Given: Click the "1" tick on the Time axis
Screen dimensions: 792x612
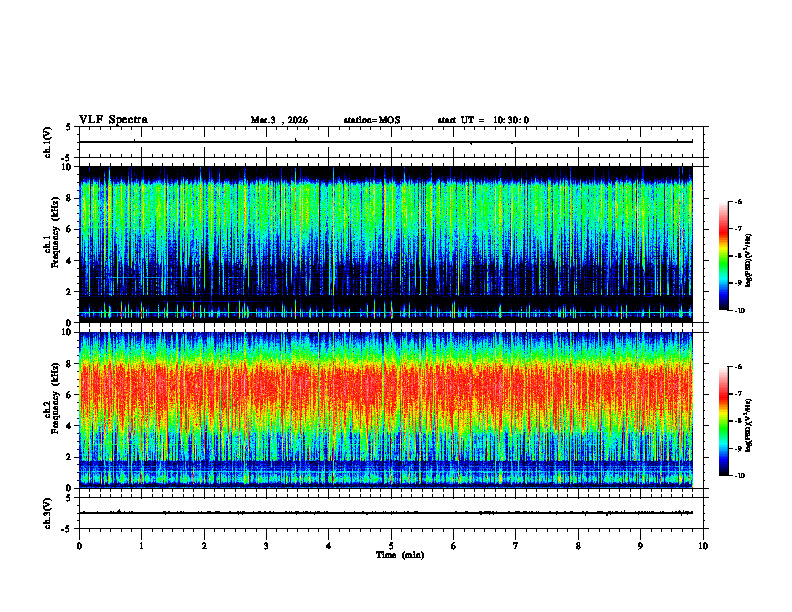Looking at the screenshot, I should pos(141,546).
